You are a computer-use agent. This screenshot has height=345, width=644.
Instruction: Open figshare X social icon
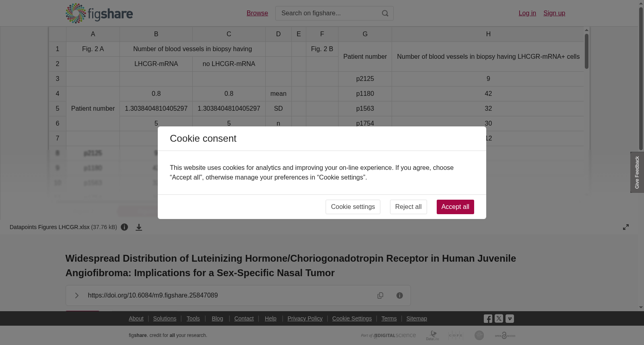(x=499, y=318)
